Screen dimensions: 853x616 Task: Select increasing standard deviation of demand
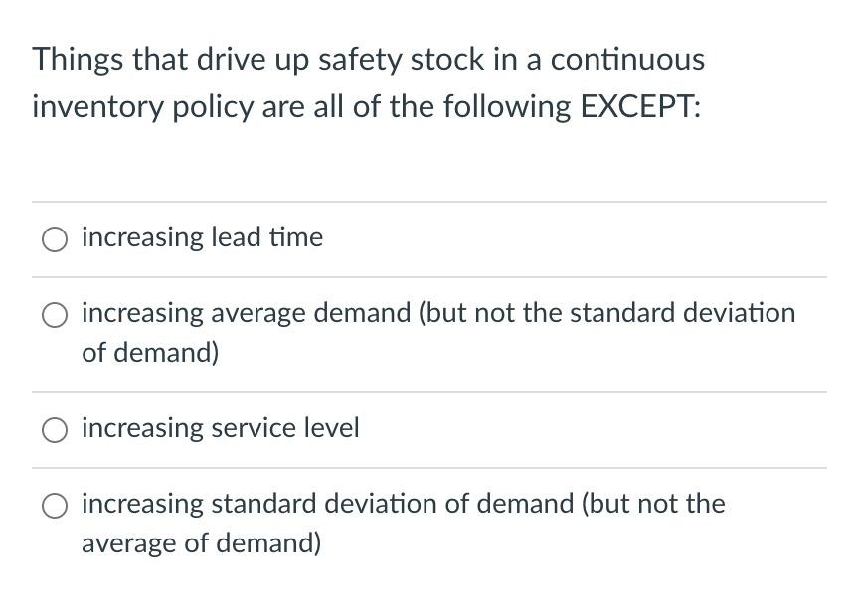pyautogui.click(x=55, y=505)
